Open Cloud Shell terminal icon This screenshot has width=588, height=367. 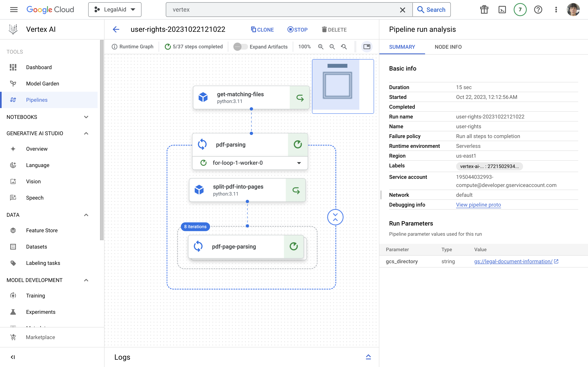coord(502,10)
